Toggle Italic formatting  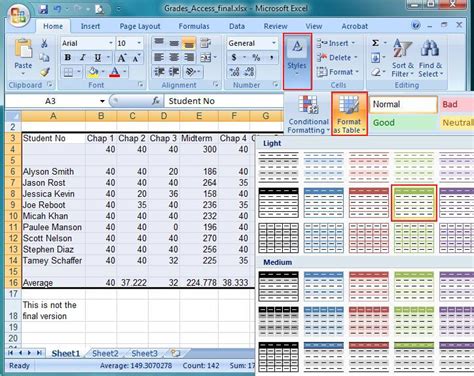point(82,58)
